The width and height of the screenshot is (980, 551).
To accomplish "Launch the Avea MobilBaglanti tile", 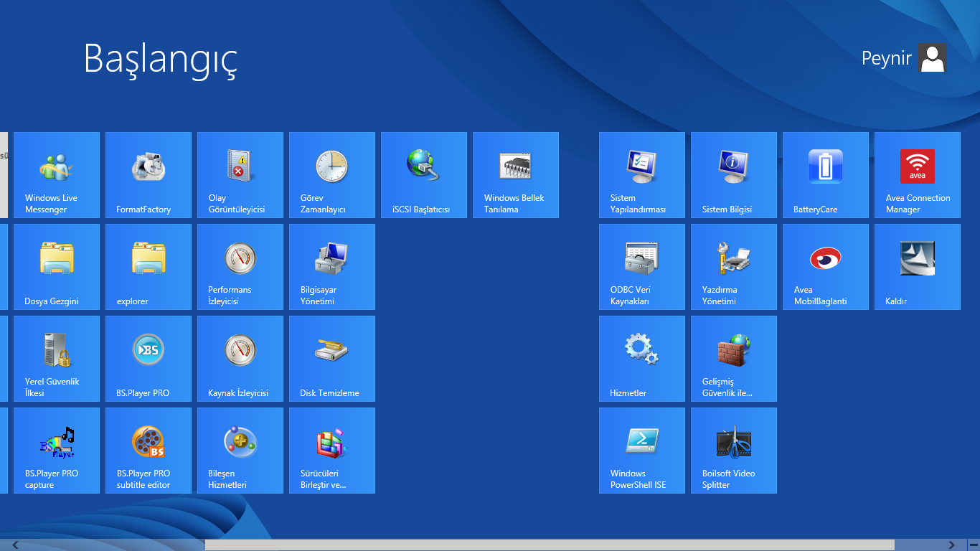I will pos(826,267).
